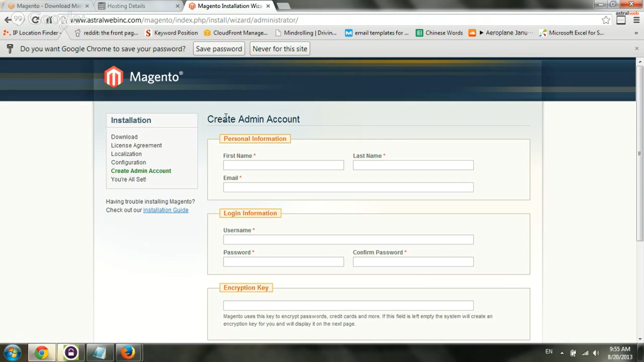Viewport: 644px width, 362px height.
Task: Open the Windows Start menu
Action: pos(12,353)
